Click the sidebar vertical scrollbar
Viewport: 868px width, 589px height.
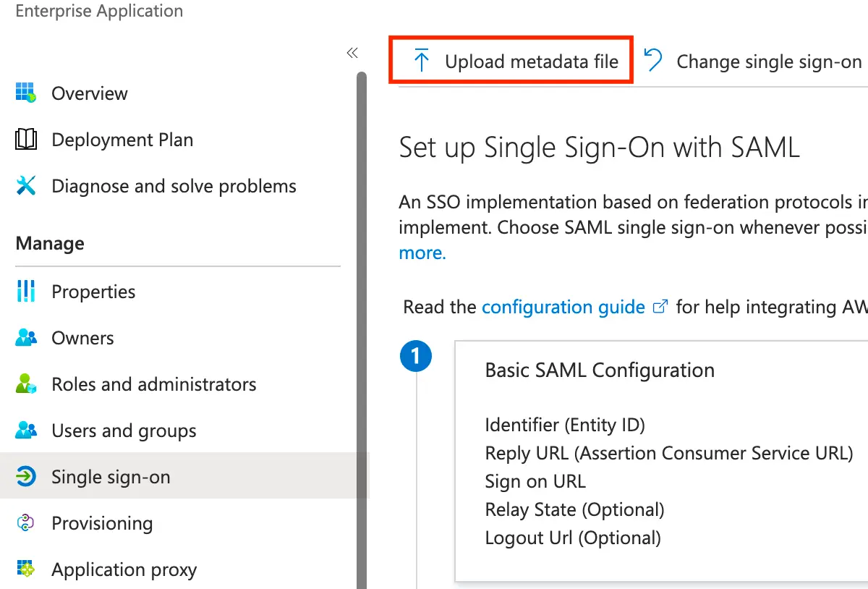[362, 326]
